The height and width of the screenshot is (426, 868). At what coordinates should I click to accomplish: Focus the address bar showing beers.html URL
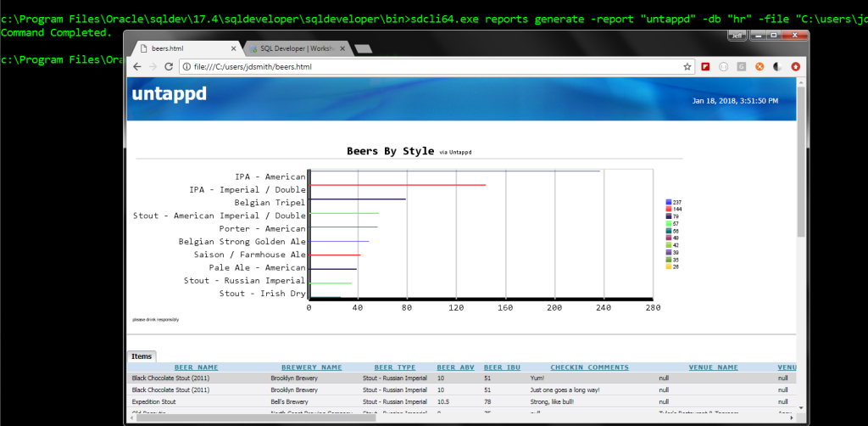tap(431, 67)
